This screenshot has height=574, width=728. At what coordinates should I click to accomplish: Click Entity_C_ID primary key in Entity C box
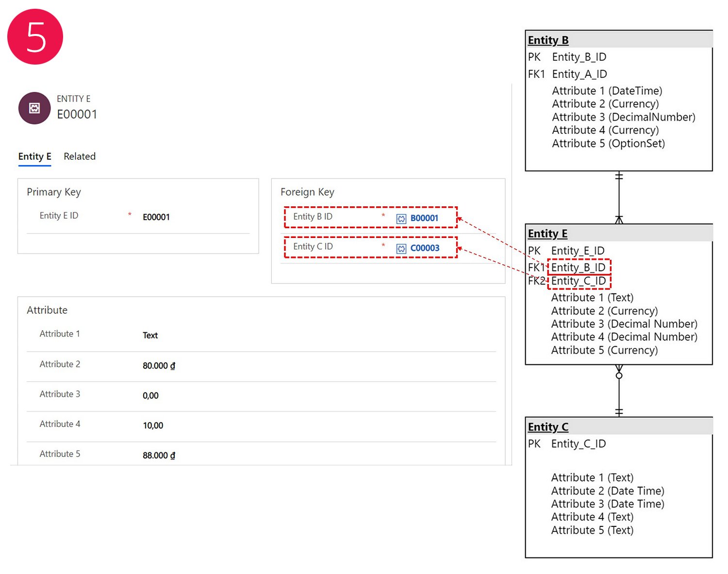point(579,444)
